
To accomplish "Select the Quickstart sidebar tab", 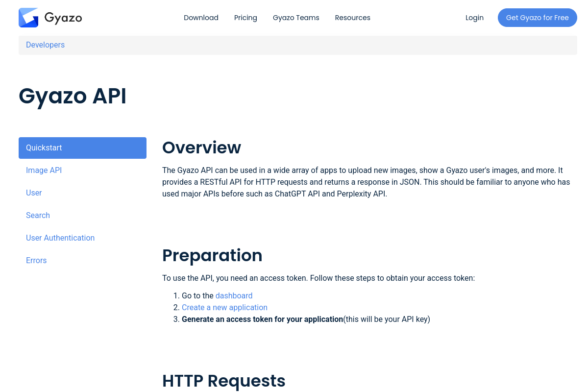I will [82, 148].
